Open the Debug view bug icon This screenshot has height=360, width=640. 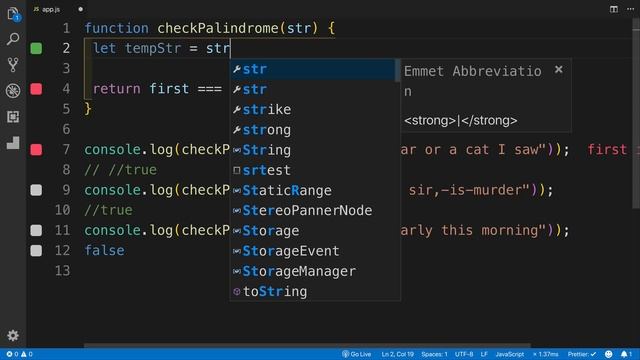[13, 91]
